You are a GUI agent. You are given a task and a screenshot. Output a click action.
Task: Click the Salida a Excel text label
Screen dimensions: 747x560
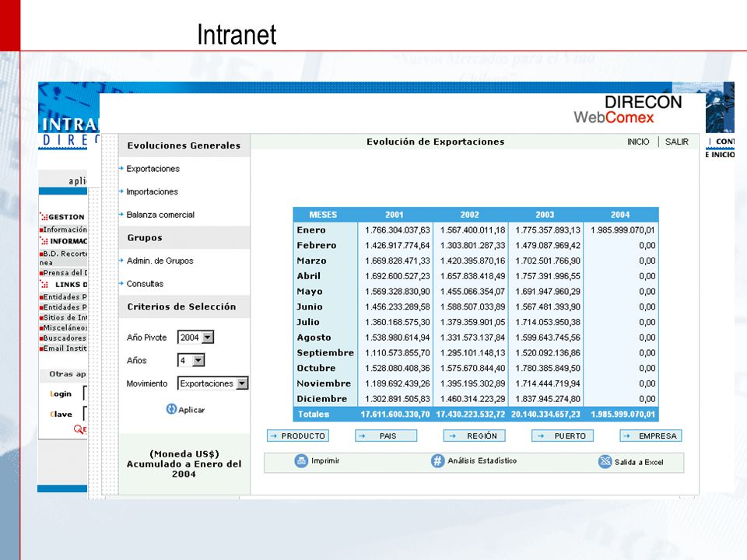[639, 462]
